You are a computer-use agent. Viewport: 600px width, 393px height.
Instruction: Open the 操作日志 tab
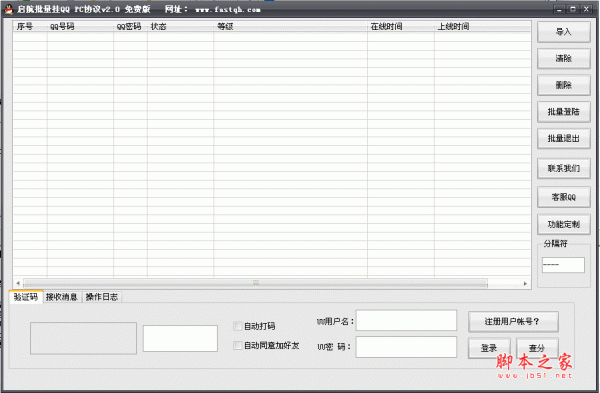pos(102,297)
